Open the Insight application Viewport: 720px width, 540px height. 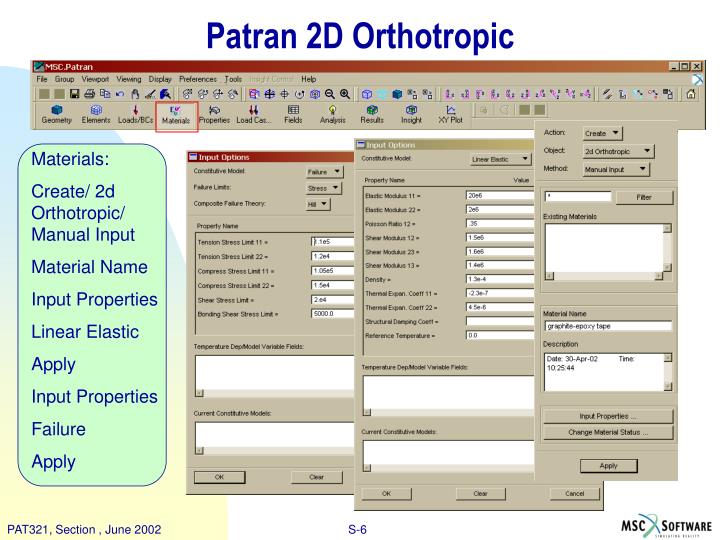[x=411, y=114]
